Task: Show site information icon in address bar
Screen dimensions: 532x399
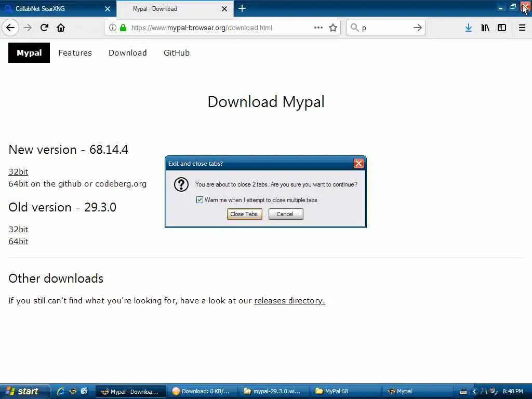Action: tap(112, 28)
